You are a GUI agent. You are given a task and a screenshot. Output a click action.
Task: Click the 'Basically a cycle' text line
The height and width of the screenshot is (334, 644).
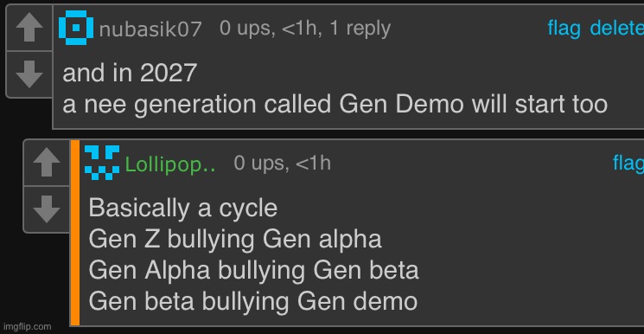coord(182,209)
